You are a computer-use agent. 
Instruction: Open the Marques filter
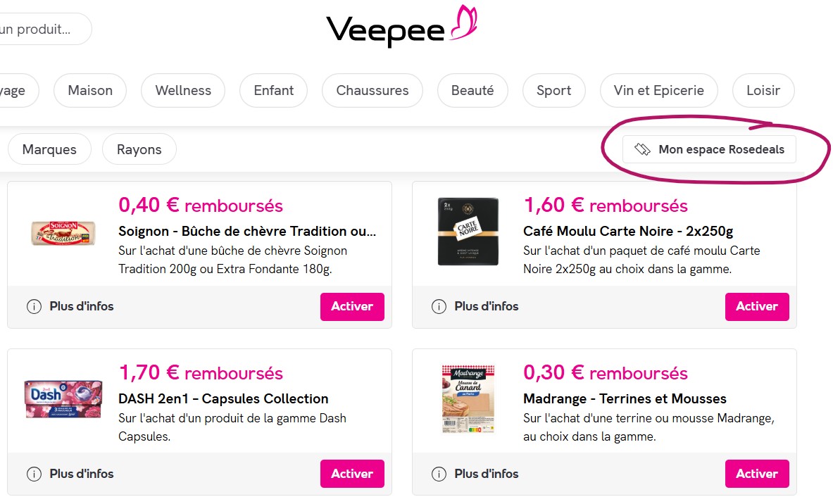pos(49,149)
